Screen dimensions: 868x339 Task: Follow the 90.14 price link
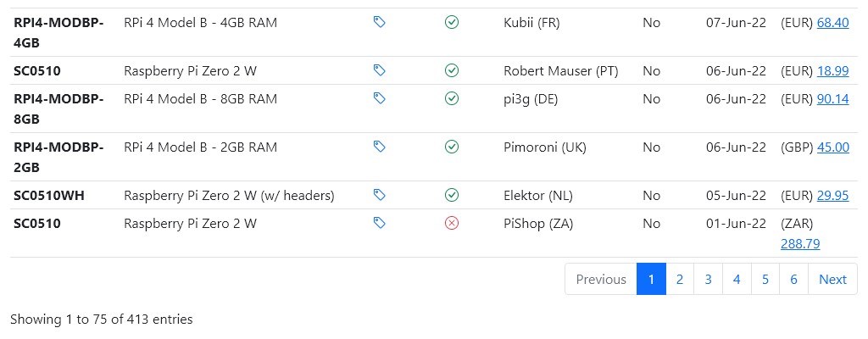click(x=832, y=99)
